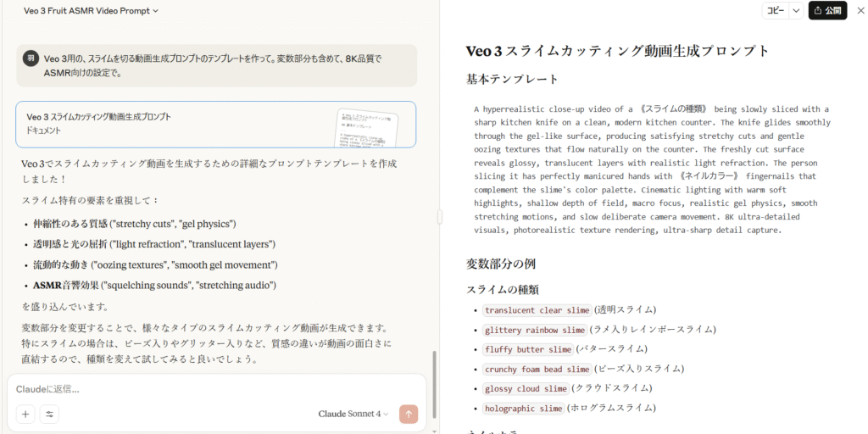Image resolution: width=868 pixels, height=434 pixels.
Task: Click the 変数部分の例 heading
Action: coord(500,264)
